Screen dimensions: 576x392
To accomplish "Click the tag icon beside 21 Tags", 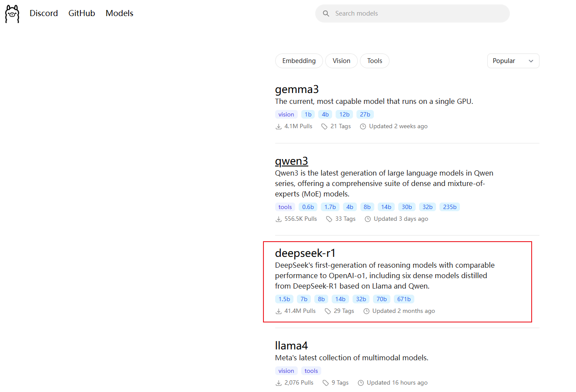I will click(x=324, y=126).
